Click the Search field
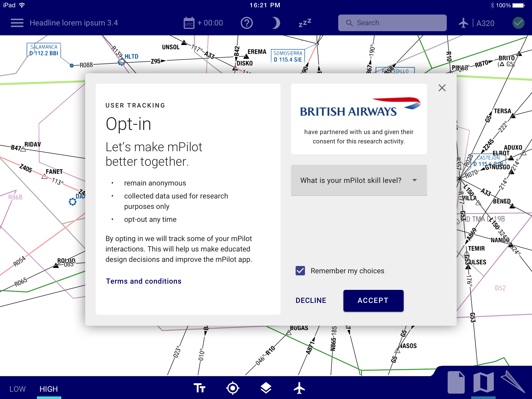This screenshot has width=532, height=399. [392, 23]
